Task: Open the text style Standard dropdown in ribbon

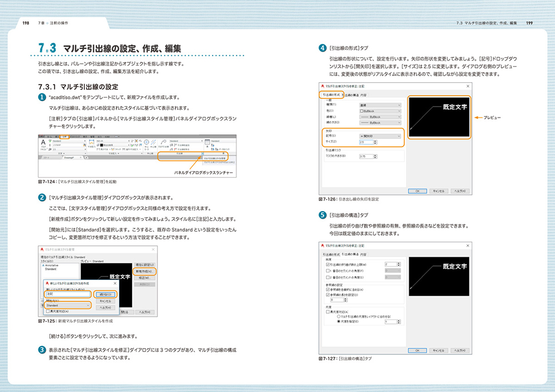Action: tap(69, 141)
